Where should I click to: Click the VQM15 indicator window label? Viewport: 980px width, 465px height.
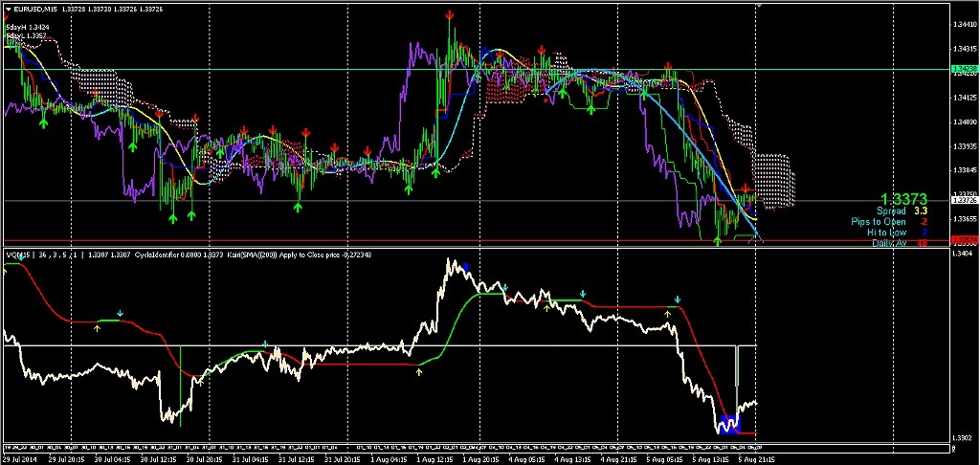click(17, 255)
